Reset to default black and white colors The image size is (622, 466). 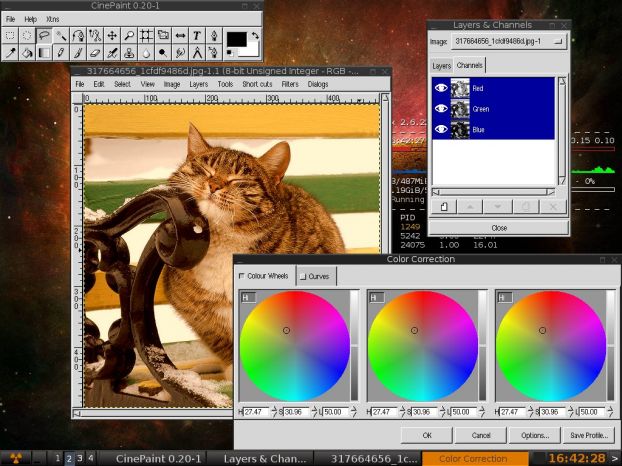coord(230,53)
